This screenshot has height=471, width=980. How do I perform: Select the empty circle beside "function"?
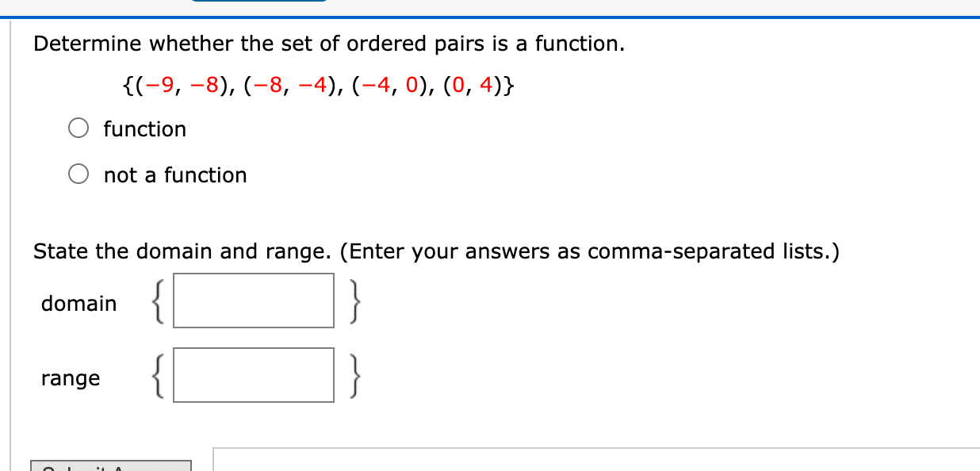pos(78,127)
